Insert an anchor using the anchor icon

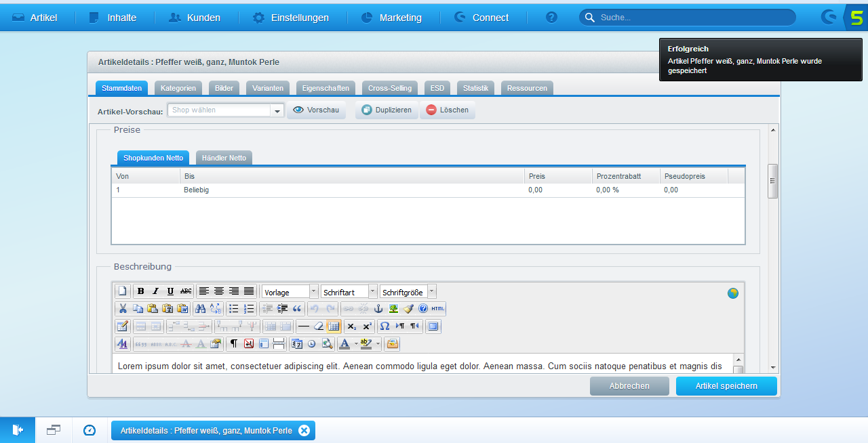(x=379, y=308)
